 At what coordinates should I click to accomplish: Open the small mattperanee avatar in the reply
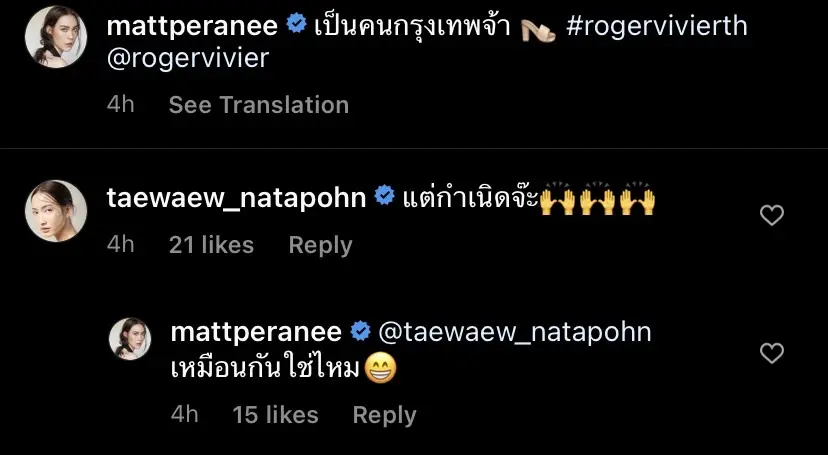pyautogui.click(x=130, y=339)
